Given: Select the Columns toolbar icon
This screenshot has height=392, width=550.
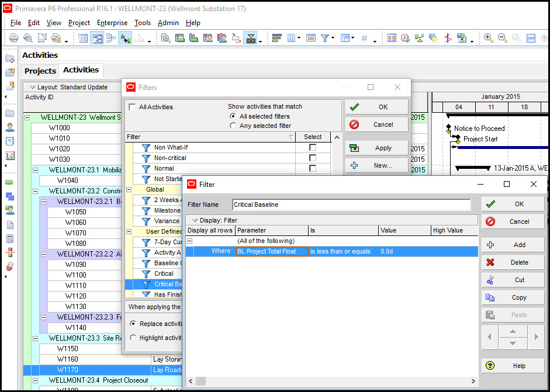Looking at the screenshot, I should tap(291, 38).
